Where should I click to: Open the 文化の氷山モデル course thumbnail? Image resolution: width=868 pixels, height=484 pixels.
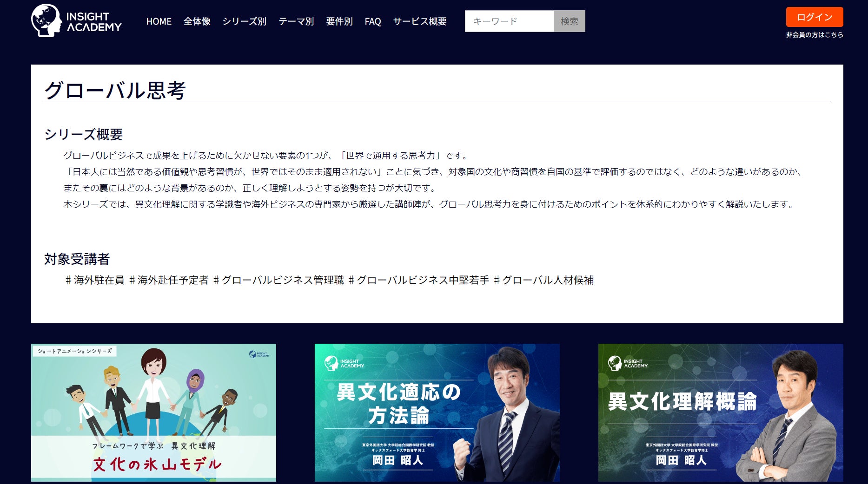(x=153, y=412)
